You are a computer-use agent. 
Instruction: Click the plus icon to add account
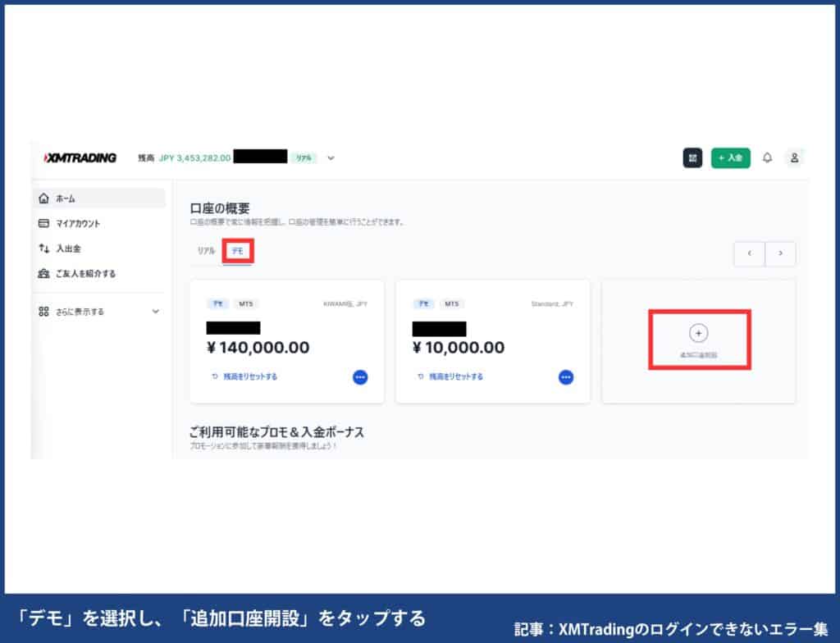click(698, 333)
